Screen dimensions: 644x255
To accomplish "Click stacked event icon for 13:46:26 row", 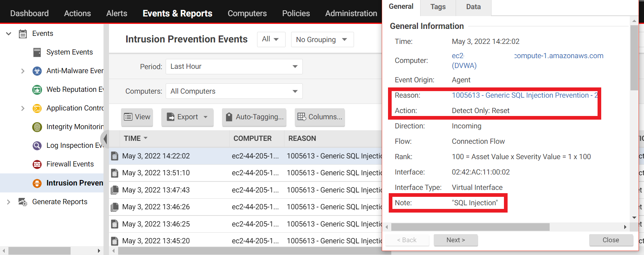I will [114, 207].
